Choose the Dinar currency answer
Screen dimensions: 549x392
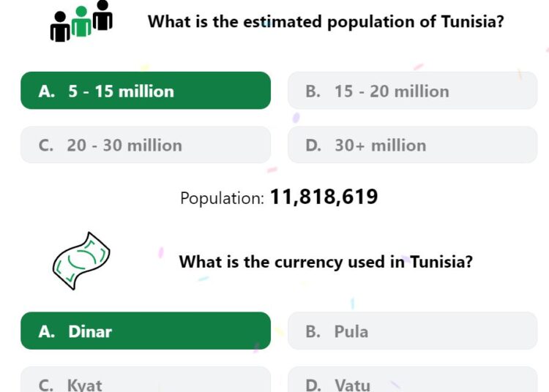point(146,331)
